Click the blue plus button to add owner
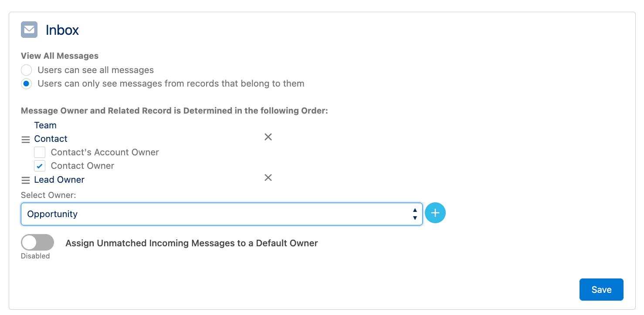 435,213
